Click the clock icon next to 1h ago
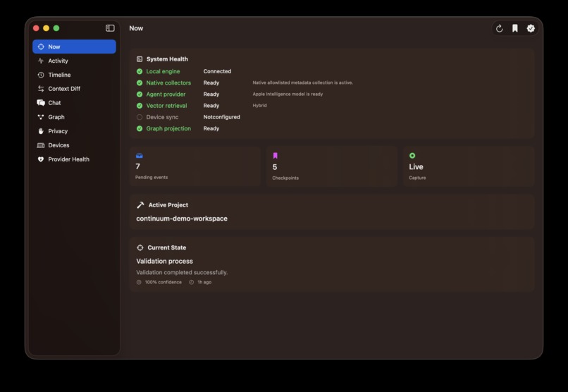This screenshot has width=568, height=392. point(191,282)
